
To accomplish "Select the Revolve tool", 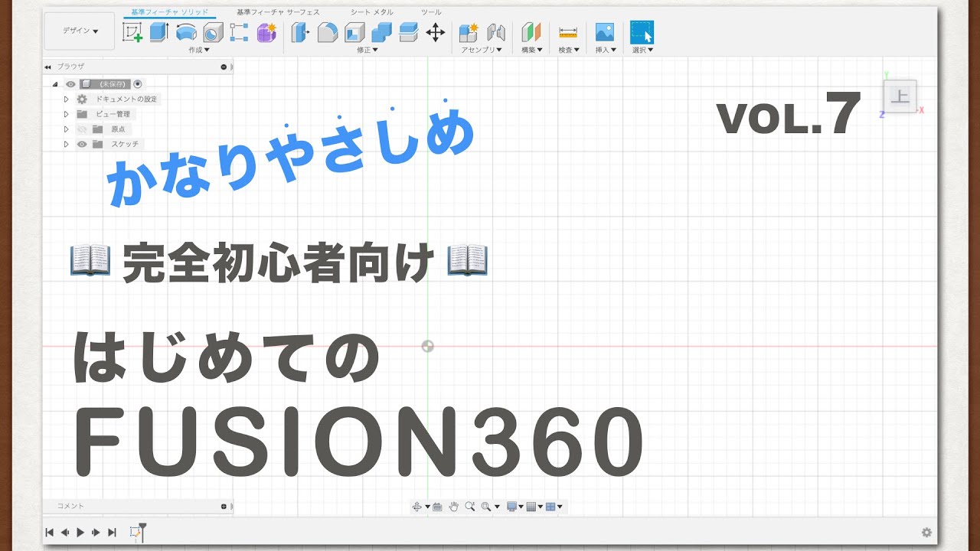I will point(186,32).
